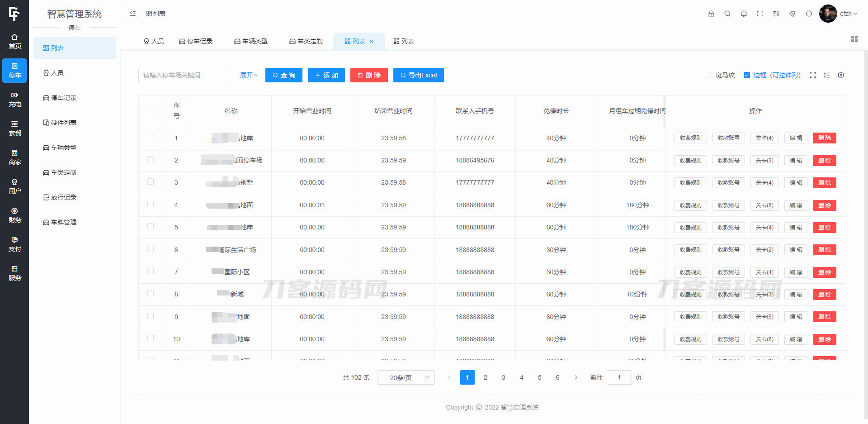Open the search icon in top bar
The image size is (868, 424).
727,14
